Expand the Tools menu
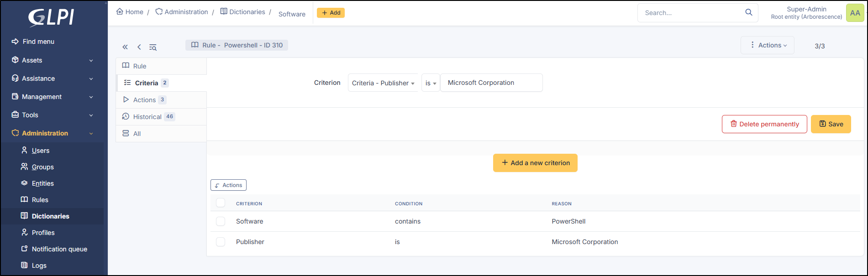Screen dimensions: 868x276 53,115
